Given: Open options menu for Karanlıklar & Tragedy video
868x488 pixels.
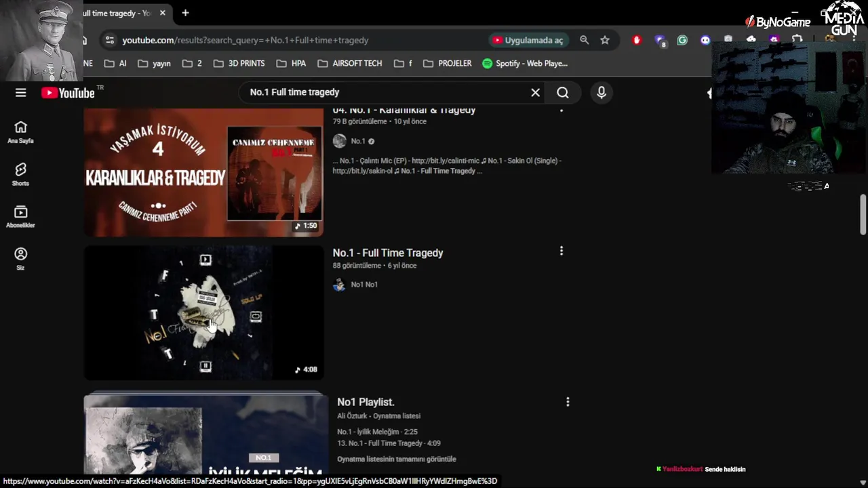Looking at the screenshot, I should [x=561, y=110].
